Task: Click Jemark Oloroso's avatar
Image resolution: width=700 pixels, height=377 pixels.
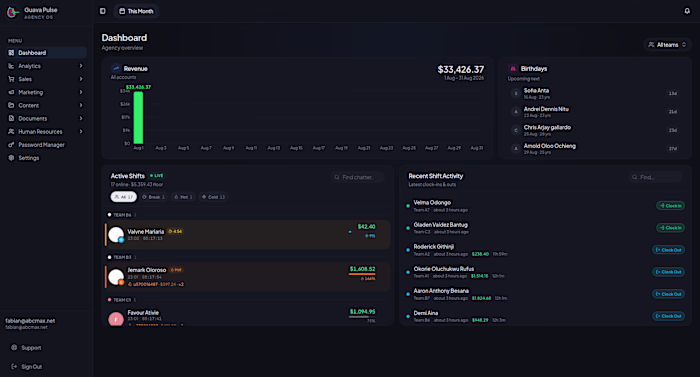Action: point(116,276)
